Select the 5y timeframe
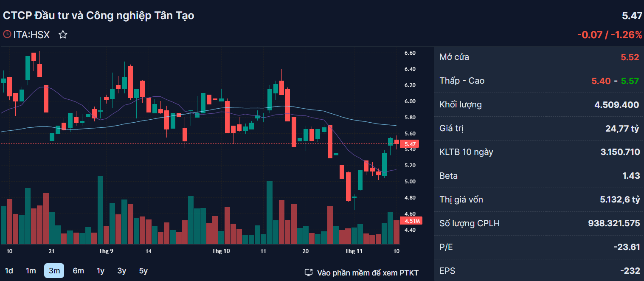The width and height of the screenshot is (644, 281). pyautogui.click(x=143, y=271)
